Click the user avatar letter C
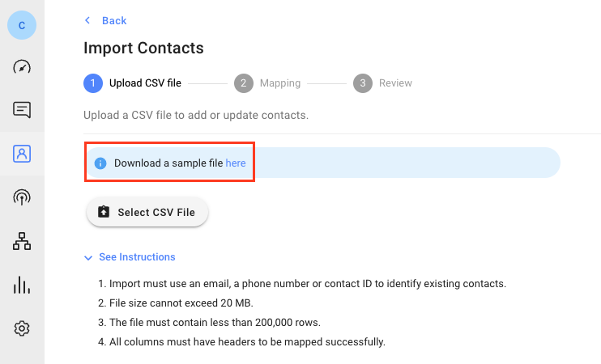Viewport: 601px width, 364px height. coord(22,25)
